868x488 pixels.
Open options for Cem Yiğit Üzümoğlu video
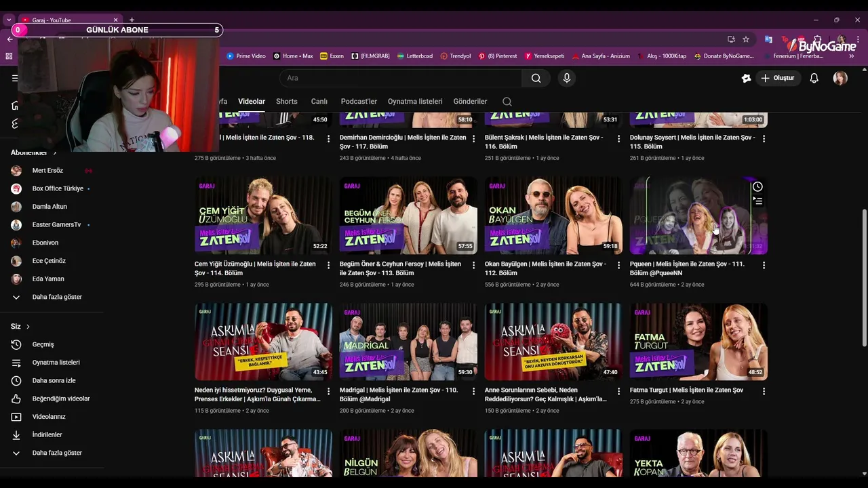coord(329,265)
